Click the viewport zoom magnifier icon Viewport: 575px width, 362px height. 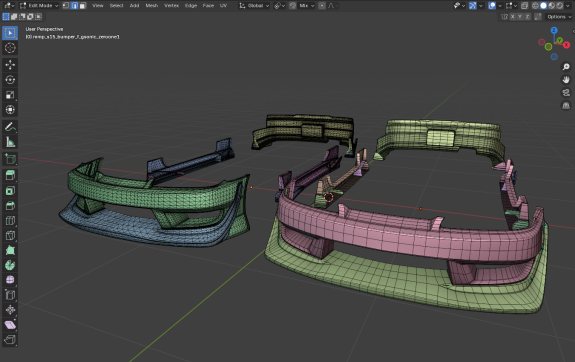coord(566,67)
